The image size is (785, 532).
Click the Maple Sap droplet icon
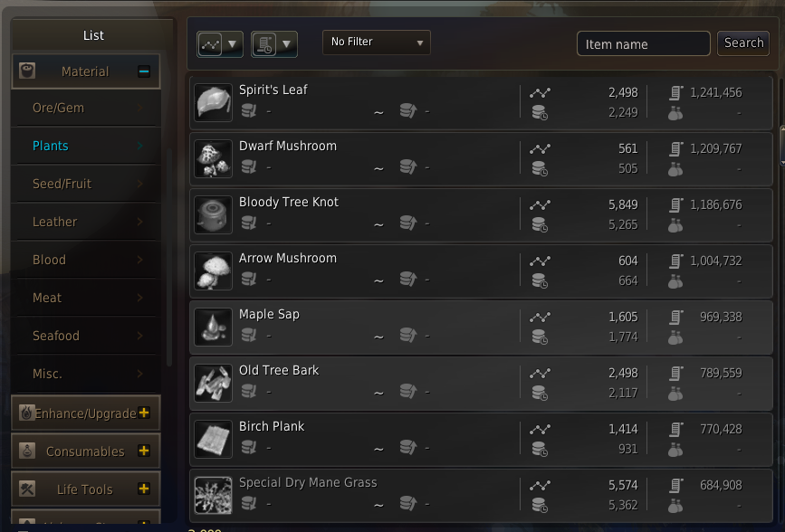point(214,327)
